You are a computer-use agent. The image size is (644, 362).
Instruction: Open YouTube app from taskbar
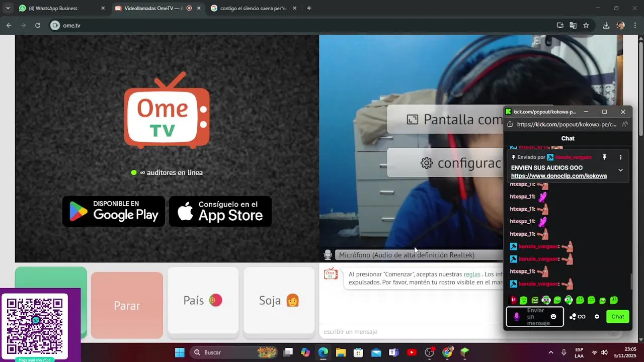pyautogui.click(x=412, y=352)
